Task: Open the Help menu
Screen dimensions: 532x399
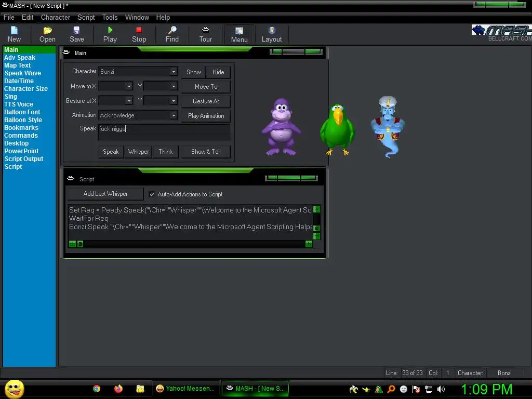Action: click(163, 17)
